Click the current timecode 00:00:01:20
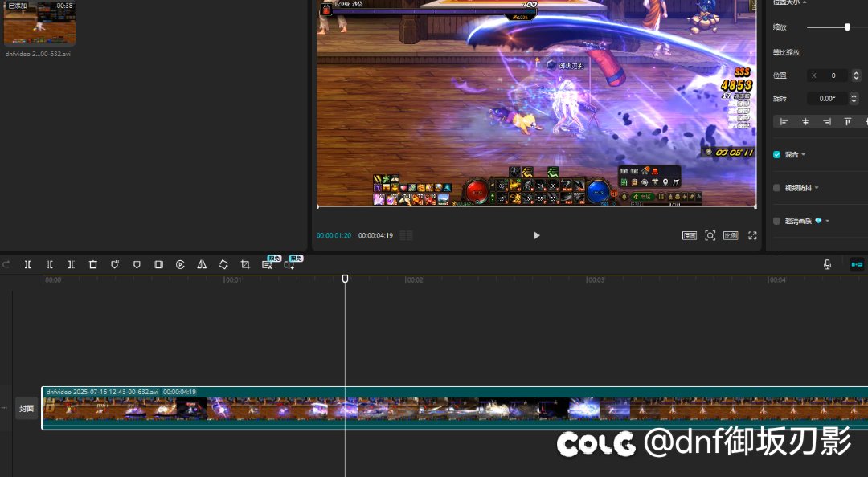This screenshot has height=477, width=868. pos(334,236)
